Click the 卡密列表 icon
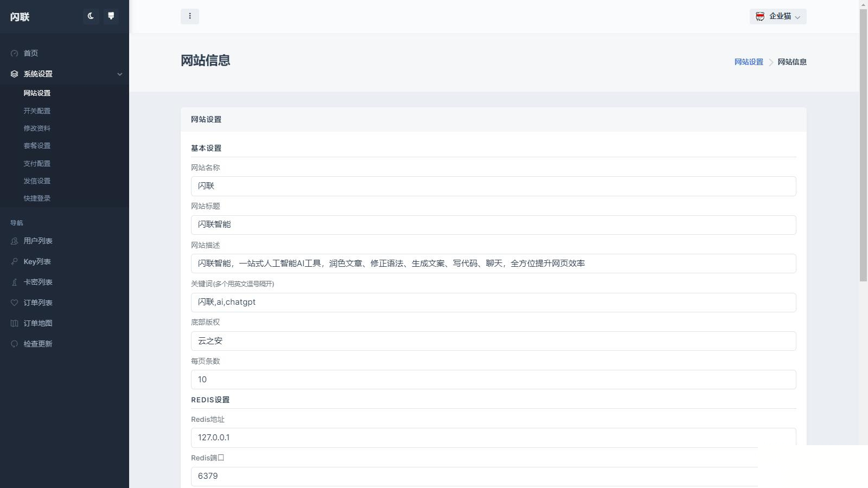This screenshot has width=868, height=488. tap(15, 282)
